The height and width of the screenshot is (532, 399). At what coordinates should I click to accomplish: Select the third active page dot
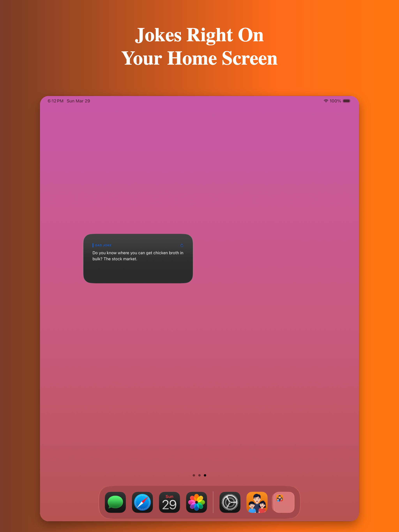[x=205, y=475]
